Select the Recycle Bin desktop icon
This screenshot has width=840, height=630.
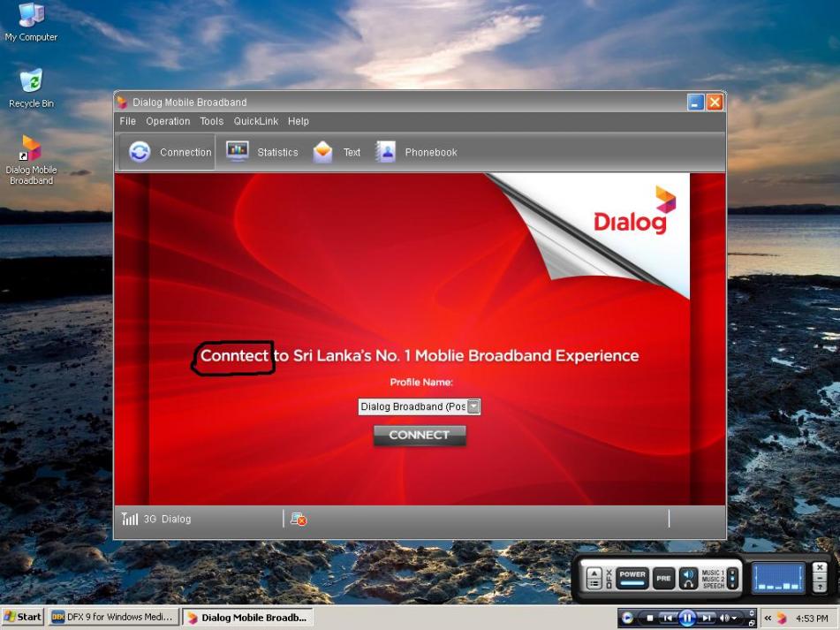[x=31, y=89]
